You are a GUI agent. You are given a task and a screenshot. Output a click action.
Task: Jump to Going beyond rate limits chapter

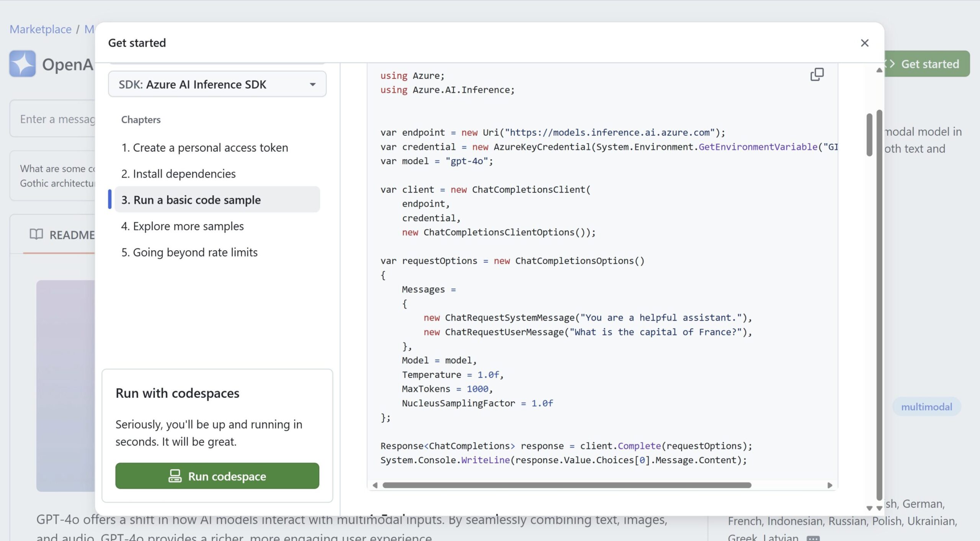189,252
